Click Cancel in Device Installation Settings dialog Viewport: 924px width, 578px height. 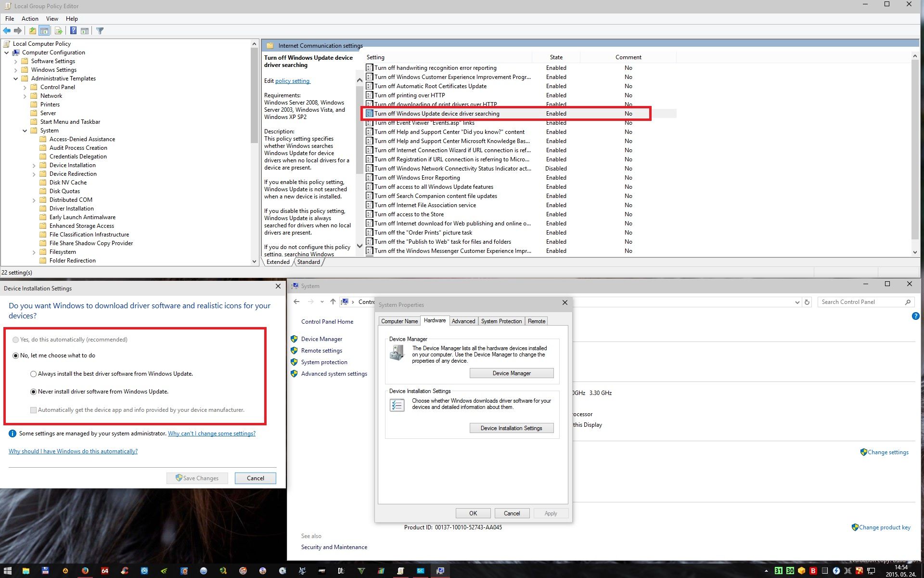point(256,478)
